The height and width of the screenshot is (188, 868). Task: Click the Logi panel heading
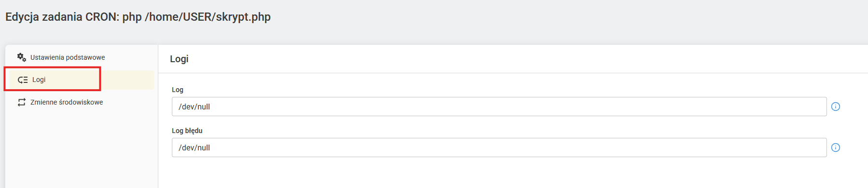point(179,59)
